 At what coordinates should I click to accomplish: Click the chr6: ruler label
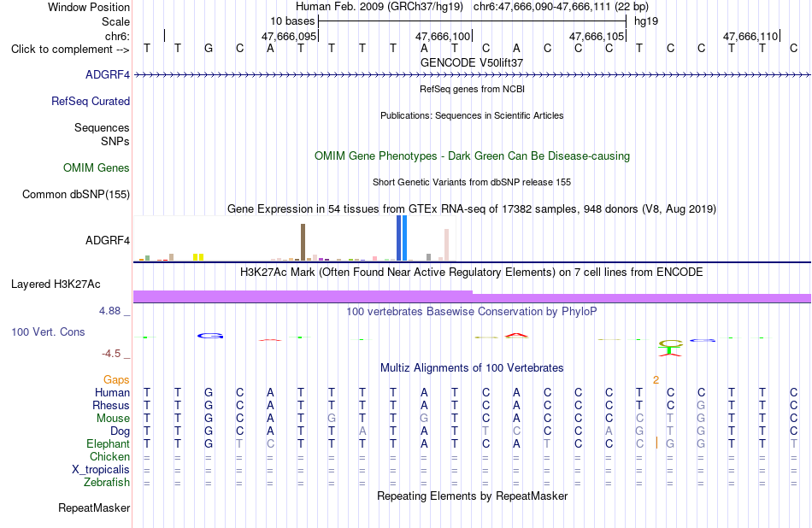click(117, 36)
